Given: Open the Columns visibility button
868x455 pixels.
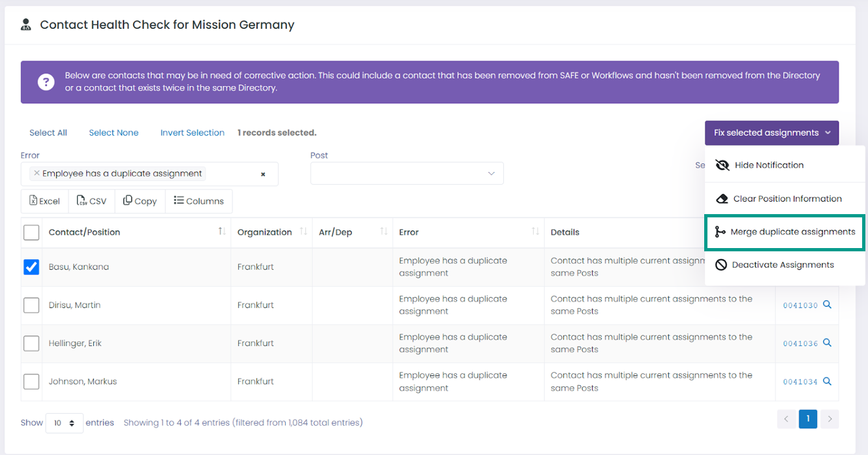Looking at the screenshot, I should tap(199, 201).
